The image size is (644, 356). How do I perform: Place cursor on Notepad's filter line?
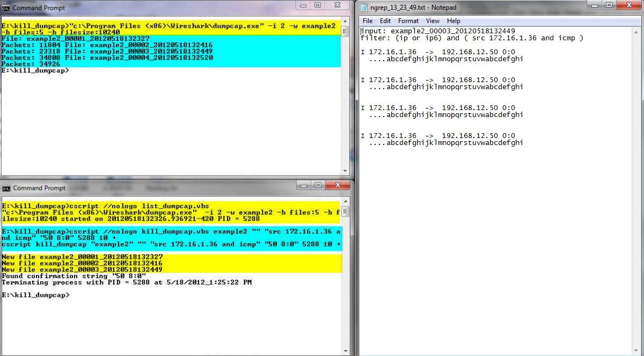tap(472, 38)
